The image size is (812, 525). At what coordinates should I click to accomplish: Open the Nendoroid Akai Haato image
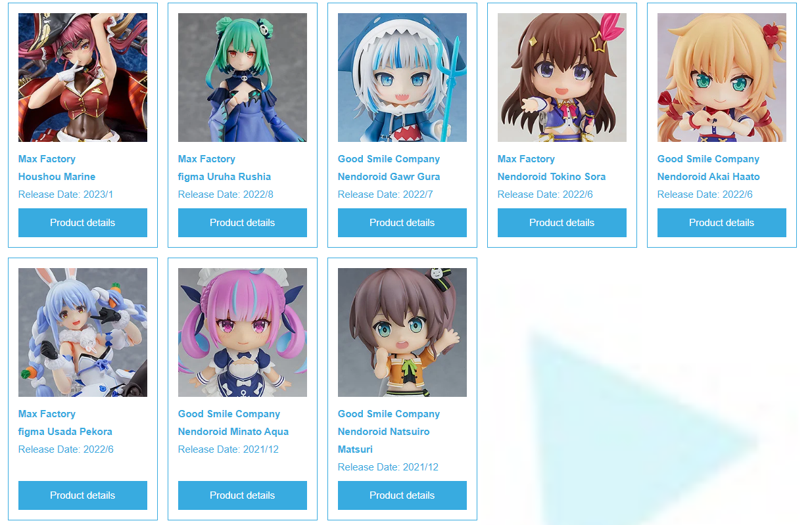722,78
